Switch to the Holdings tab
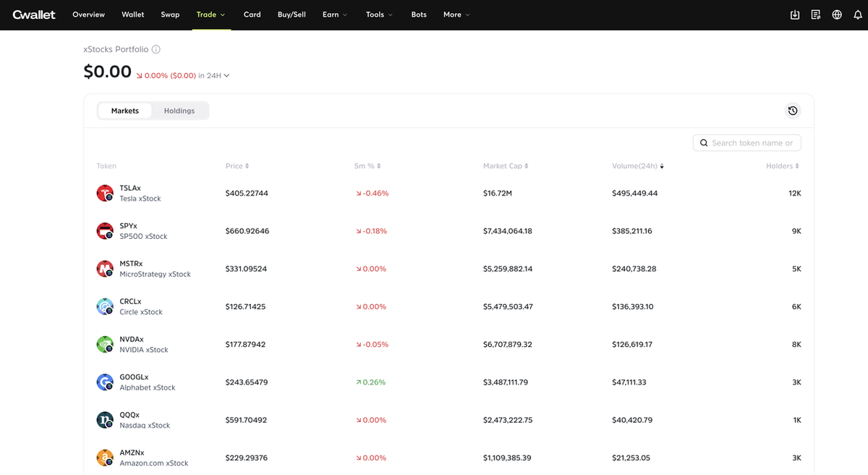Screen dimensions: 868x475 (179, 111)
